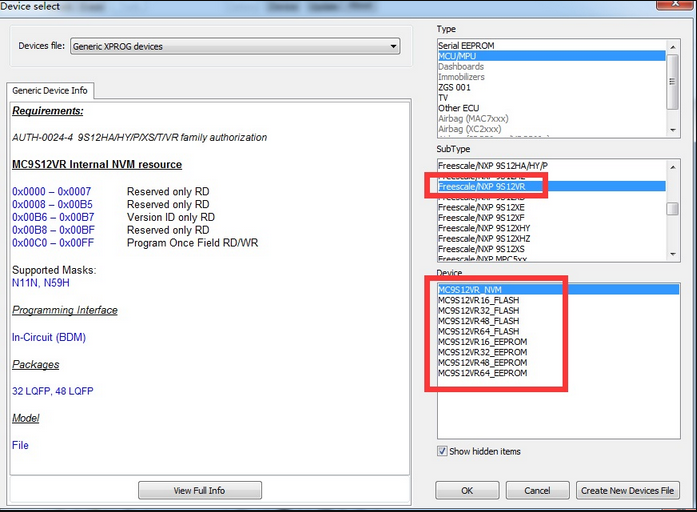The height and width of the screenshot is (512, 697).
Task: Select MC9S12VR_NVM device
Action: coord(558,290)
